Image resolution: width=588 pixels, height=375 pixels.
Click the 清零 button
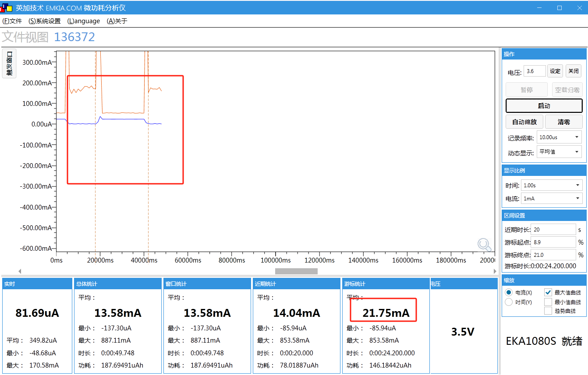[564, 122]
